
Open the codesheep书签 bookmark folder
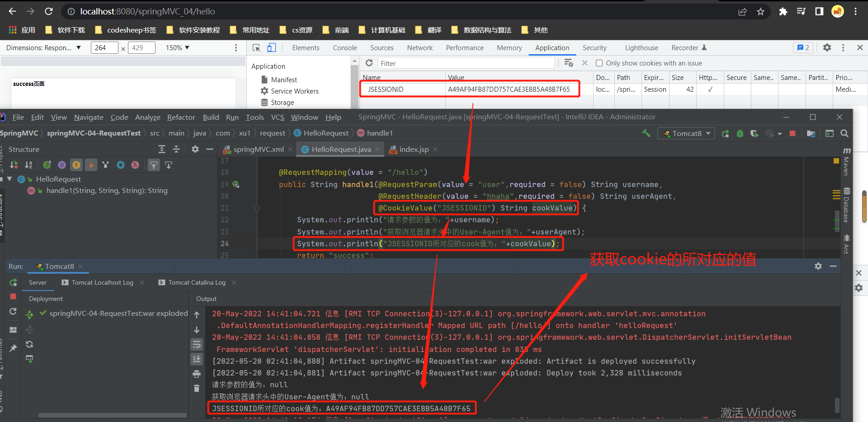[126, 30]
